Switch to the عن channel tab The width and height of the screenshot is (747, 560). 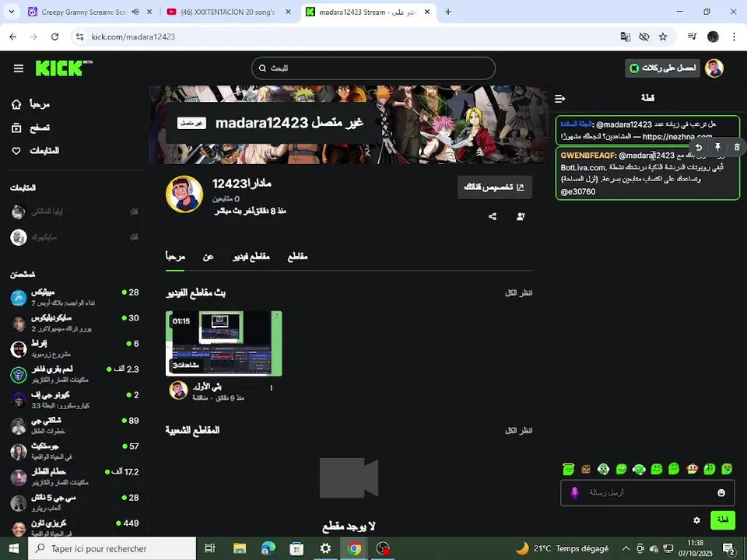(209, 257)
